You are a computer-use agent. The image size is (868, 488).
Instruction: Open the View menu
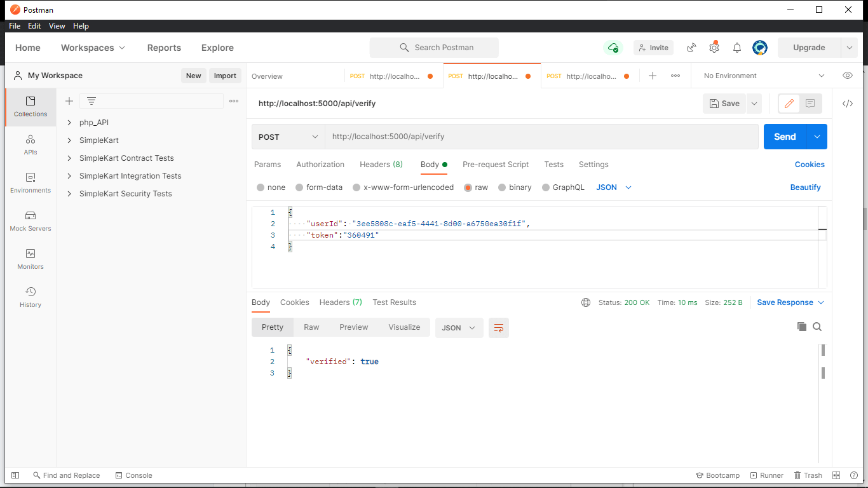pos(57,26)
